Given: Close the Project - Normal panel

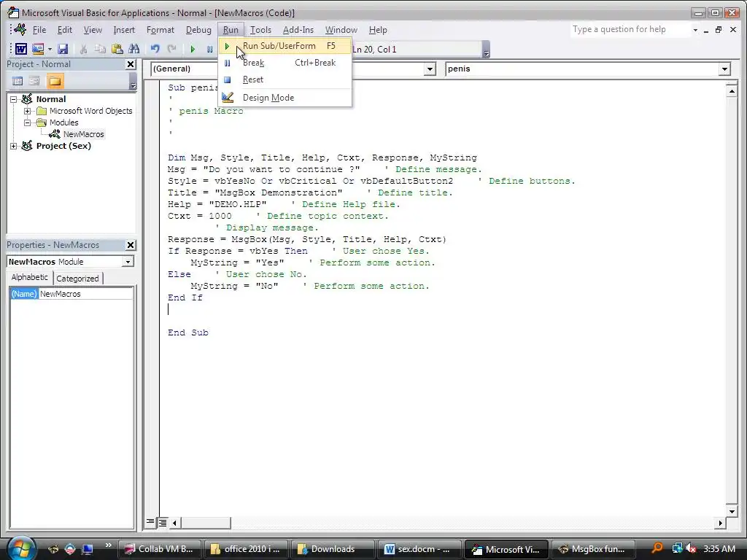Looking at the screenshot, I should click(x=131, y=64).
